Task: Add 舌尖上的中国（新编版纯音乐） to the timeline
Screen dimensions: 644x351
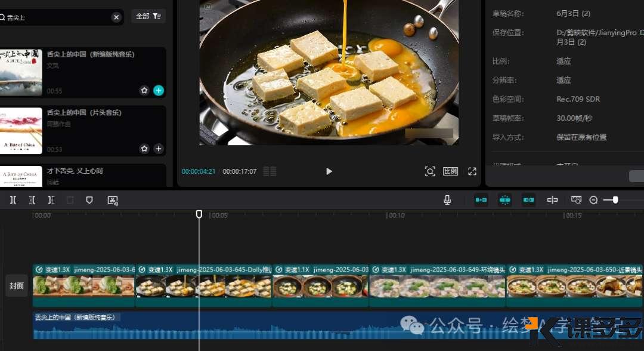Action: pyautogui.click(x=159, y=91)
